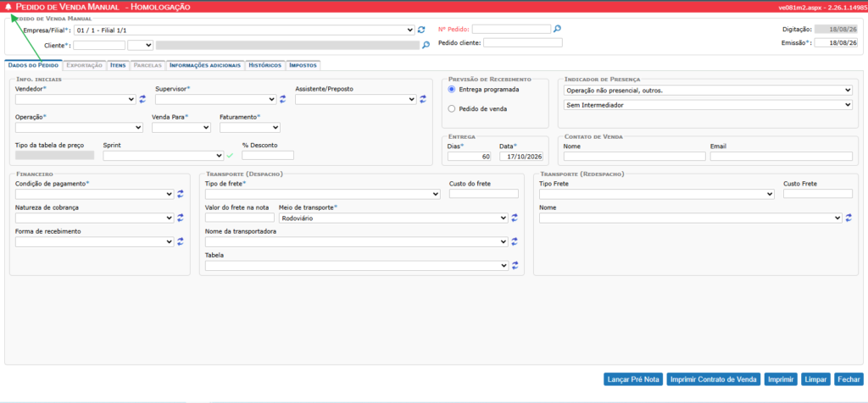
Task: Refresh Forma de recebimento icon
Action: pos(180,241)
